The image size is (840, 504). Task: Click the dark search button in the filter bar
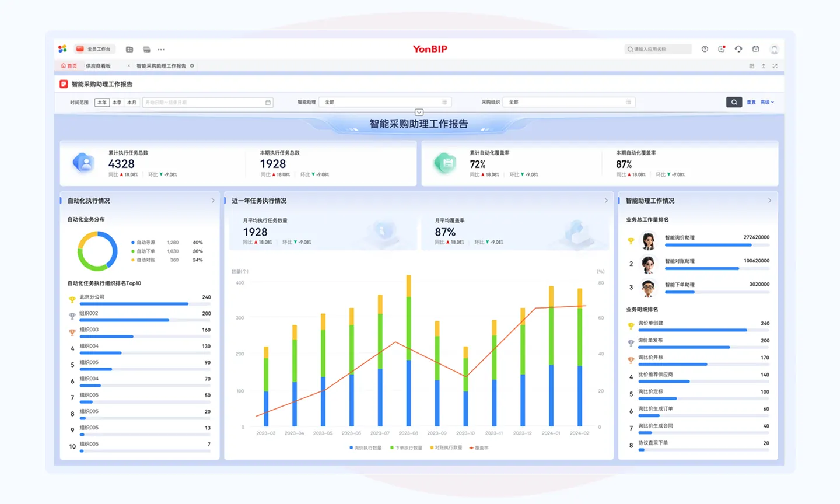point(734,102)
